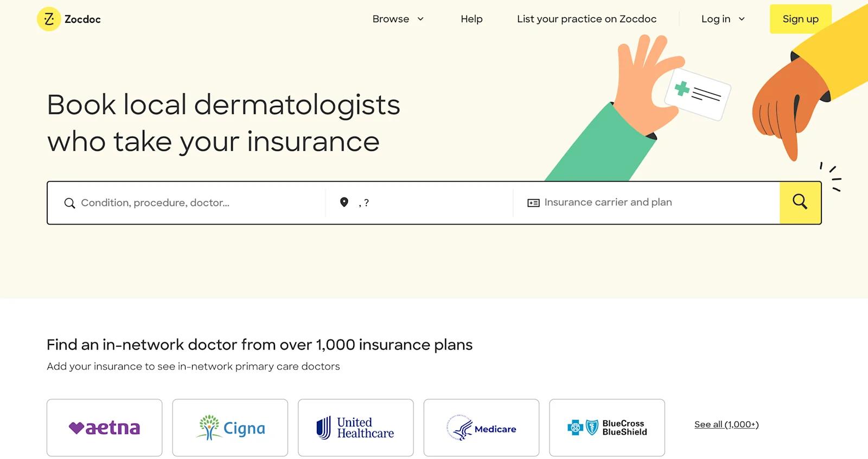Click the insurance card icon

533,203
